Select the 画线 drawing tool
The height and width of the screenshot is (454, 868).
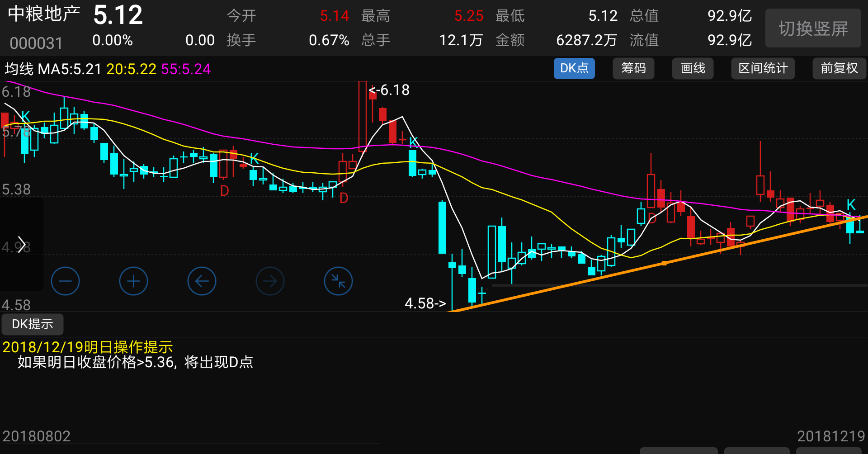tap(693, 68)
